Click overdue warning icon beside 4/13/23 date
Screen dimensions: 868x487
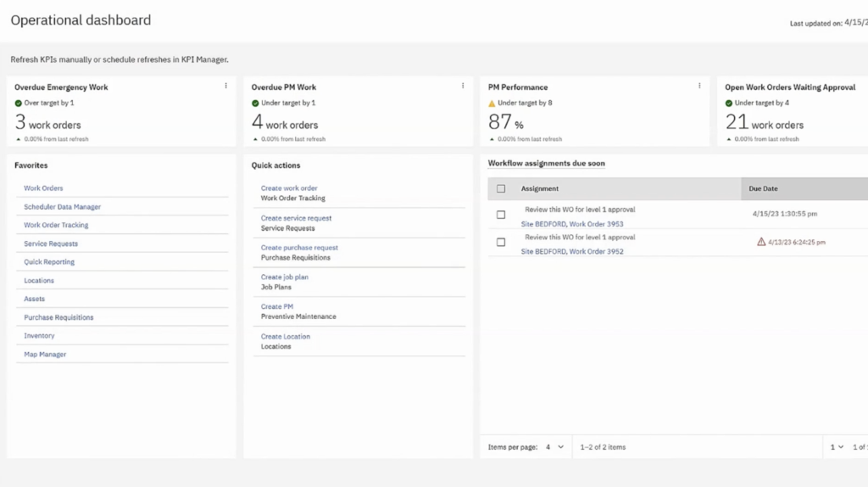point(761,242)
